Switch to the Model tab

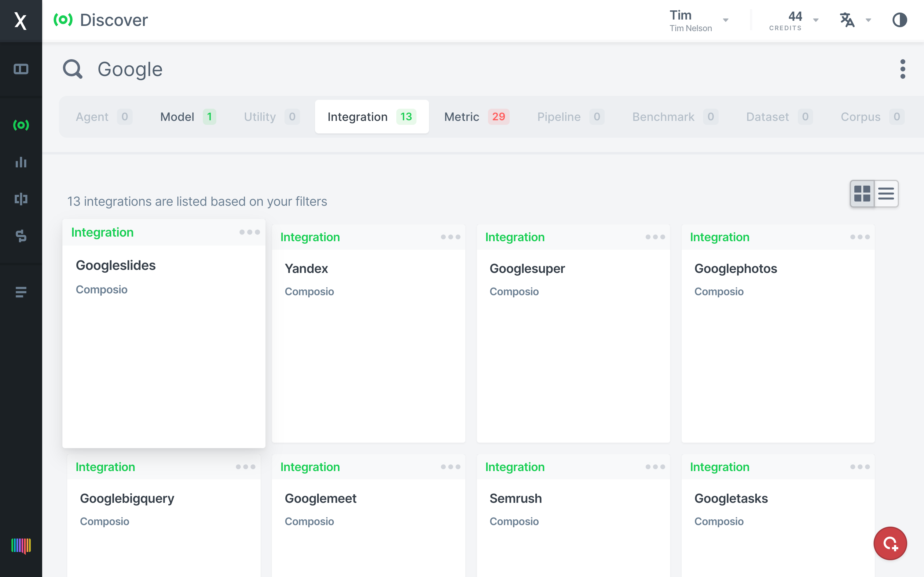point(188,117)
